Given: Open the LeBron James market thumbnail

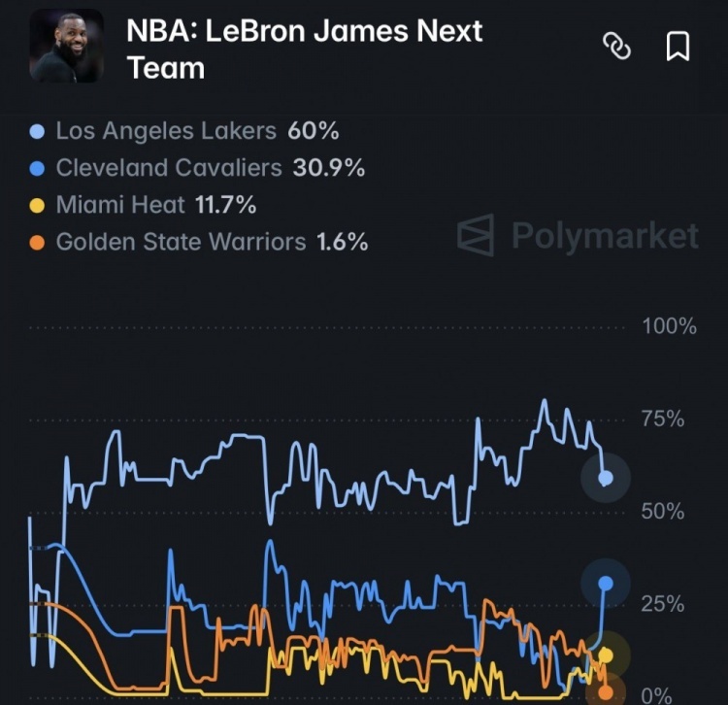Looking at the screenshot, I should pos(66,46).
